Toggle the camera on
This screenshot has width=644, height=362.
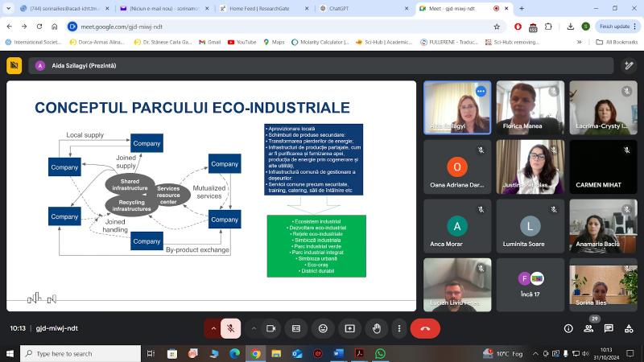click(270, 328)
